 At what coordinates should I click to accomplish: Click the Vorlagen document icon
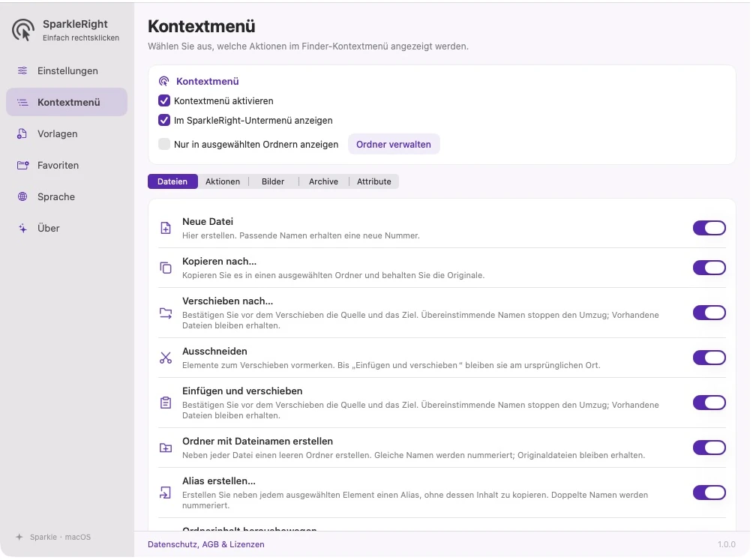pos(22,133)
